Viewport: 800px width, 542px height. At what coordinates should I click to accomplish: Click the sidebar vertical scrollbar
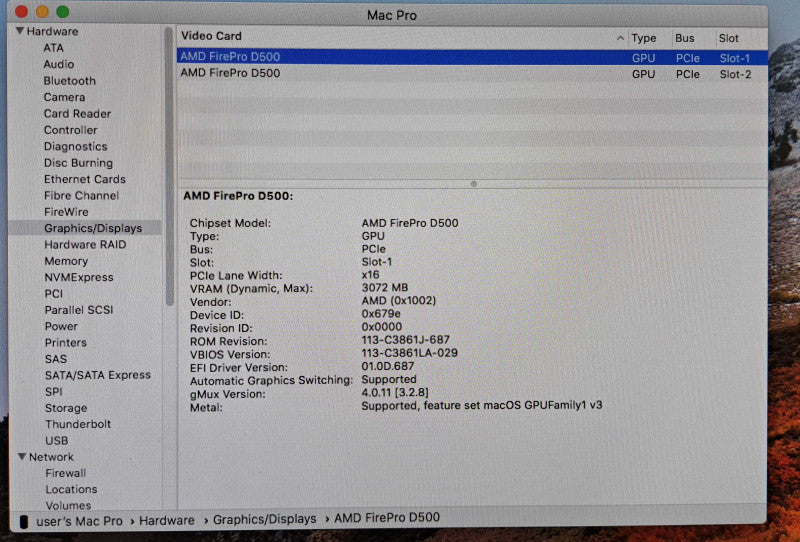coord(169,167)
